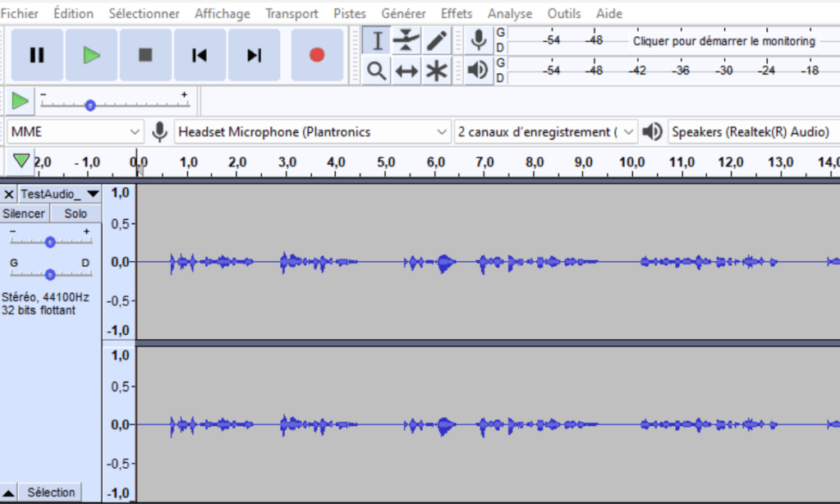Close the TestAudio track with the X
This screenshot has height=504, width=840.
pos(8,194)
